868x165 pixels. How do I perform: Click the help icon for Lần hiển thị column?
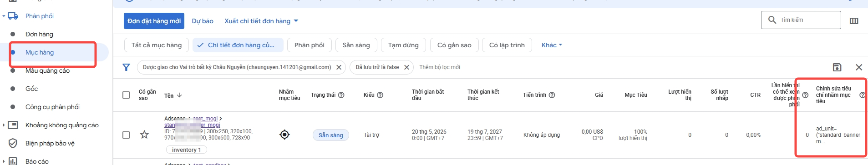(x=805, y=95)
